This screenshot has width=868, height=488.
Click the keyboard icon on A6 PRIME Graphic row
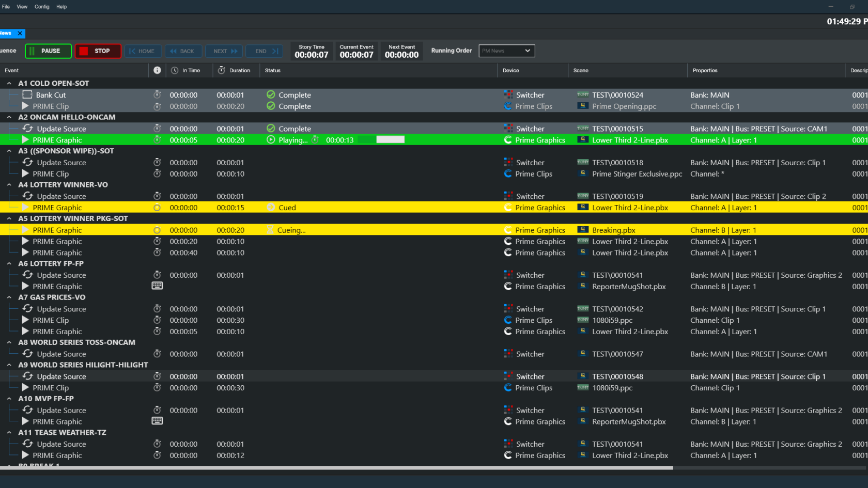coord(157,286)
